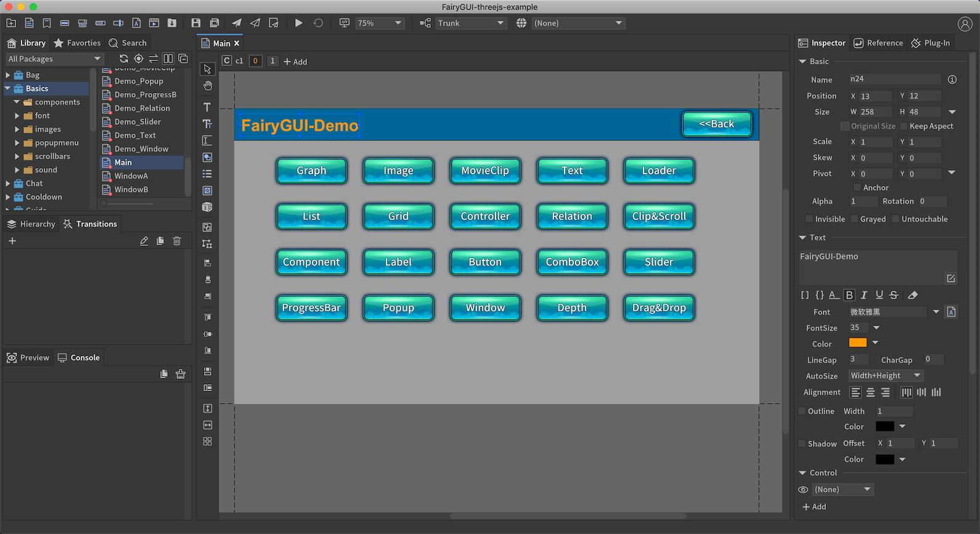The height and width of the screenshot is (534, 980).
Task: Click the eraser clear-format icon
Action: [x=913, y=295]
